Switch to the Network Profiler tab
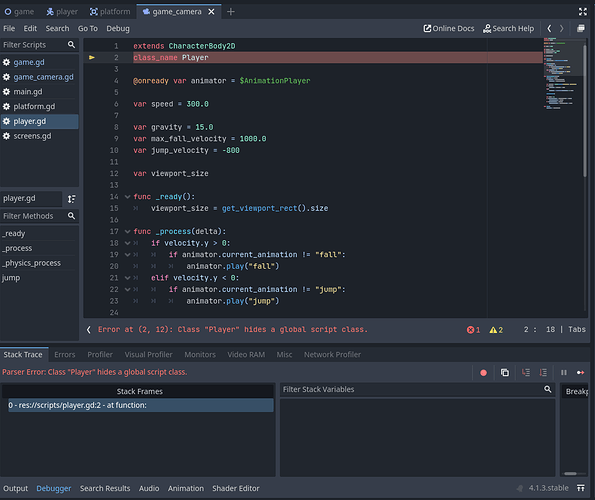 pos(332,355)
